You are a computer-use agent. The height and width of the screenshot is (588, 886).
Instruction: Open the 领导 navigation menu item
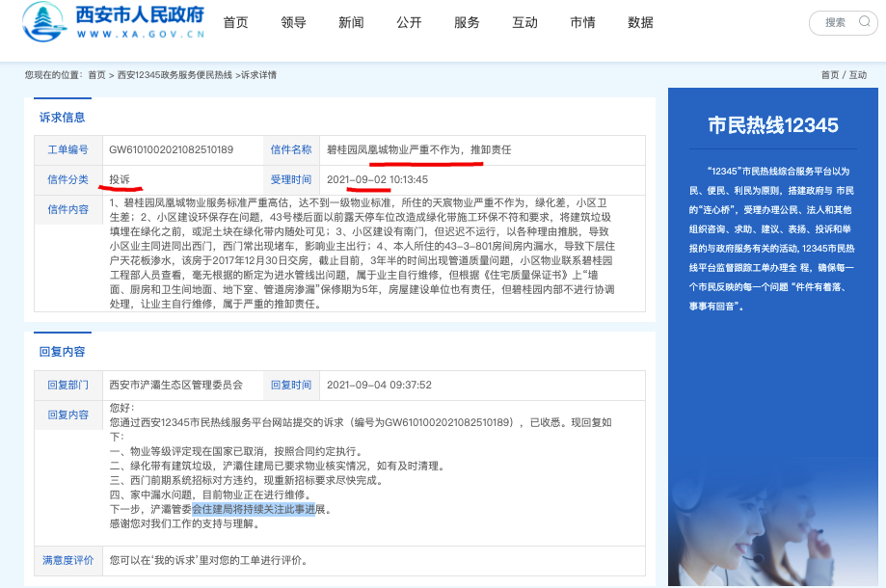[x=293, y=22]
